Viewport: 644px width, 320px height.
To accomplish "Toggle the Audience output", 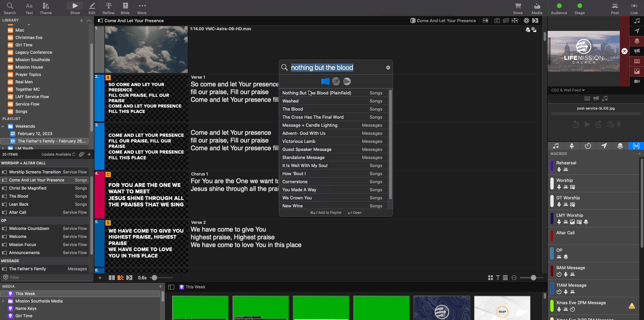I will [x=559, y=8].
